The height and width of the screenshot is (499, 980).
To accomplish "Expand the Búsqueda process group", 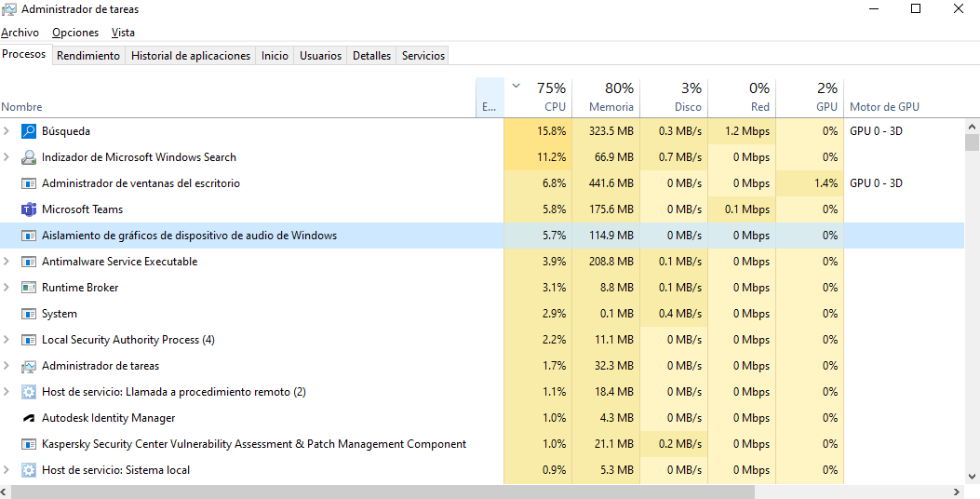I will click(x=7, y=131).
